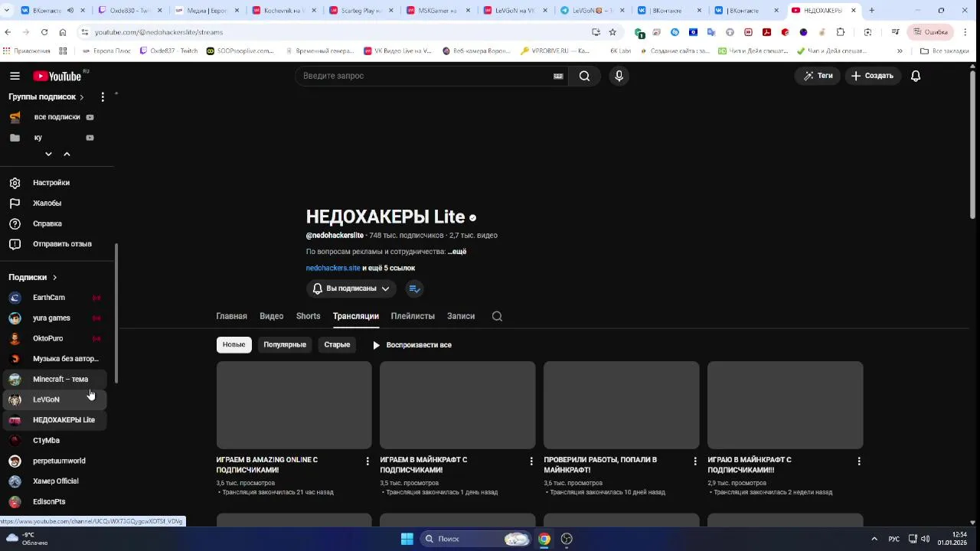Expand channel description with ещё
The width and height of the screenshot is (980, 551).
pyautogui.click(x=457, y=252)
